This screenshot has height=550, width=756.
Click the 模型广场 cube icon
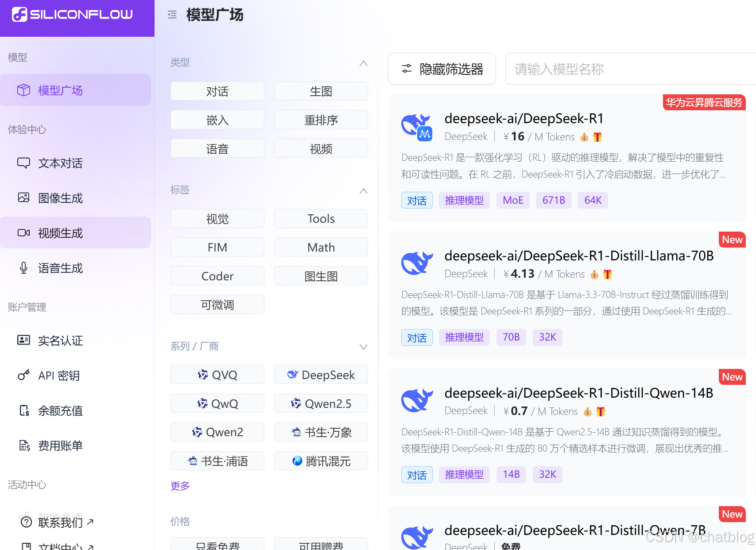(23, 90)
